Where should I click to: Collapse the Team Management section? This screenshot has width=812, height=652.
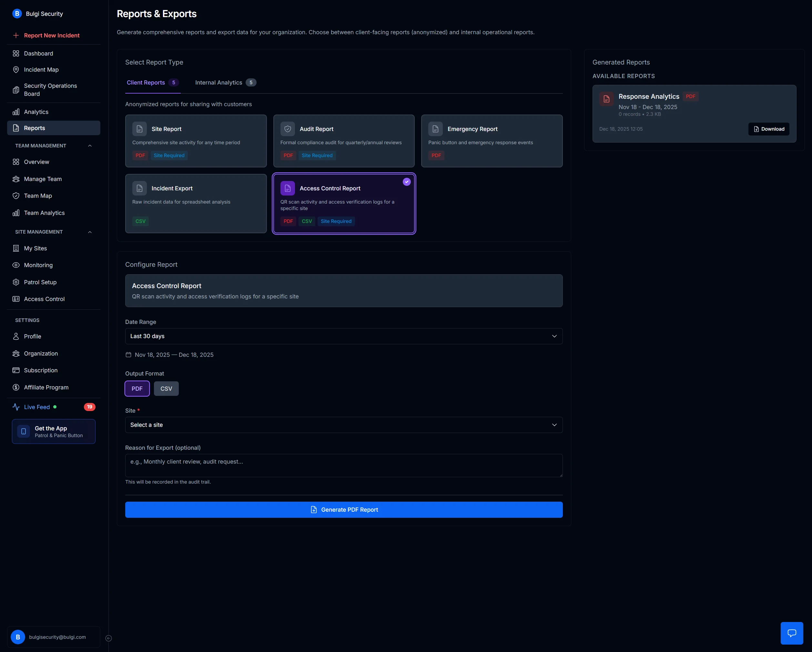coord(90,146)
